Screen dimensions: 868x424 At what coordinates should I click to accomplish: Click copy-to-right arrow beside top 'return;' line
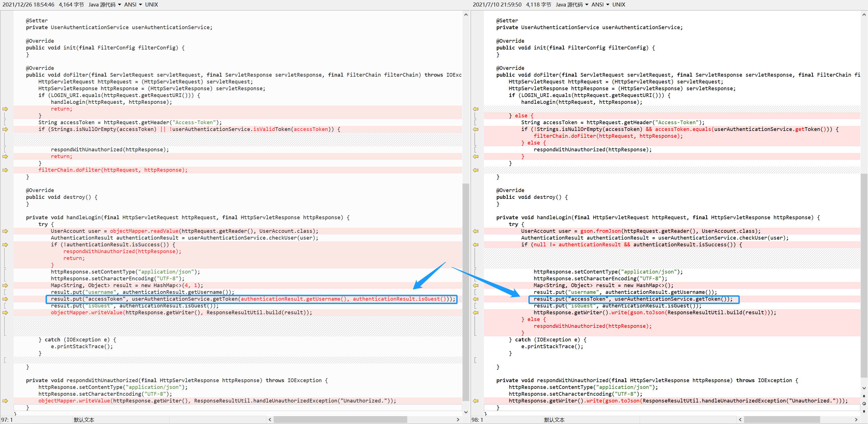coord(5,109)
